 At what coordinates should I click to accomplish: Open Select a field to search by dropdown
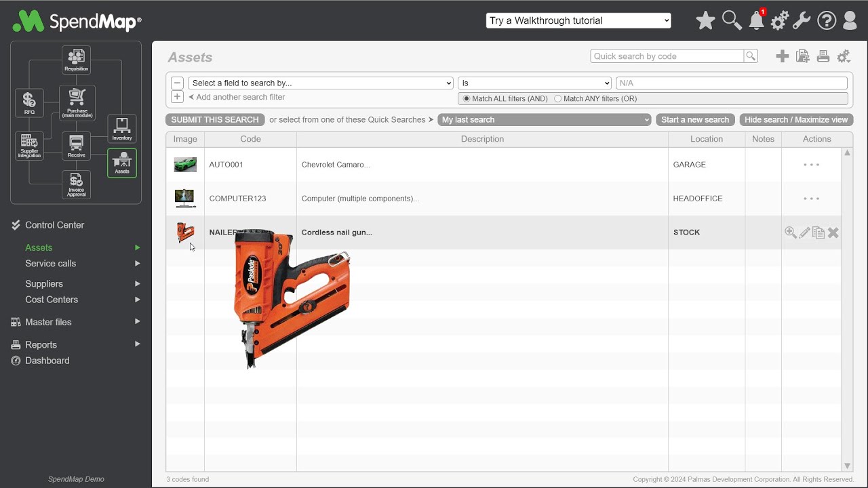321,83
